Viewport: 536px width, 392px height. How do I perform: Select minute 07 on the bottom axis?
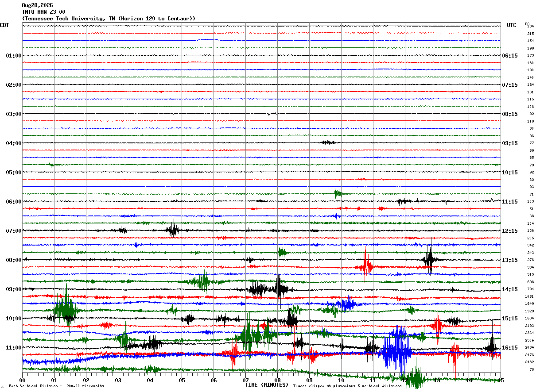click(245, 380)
